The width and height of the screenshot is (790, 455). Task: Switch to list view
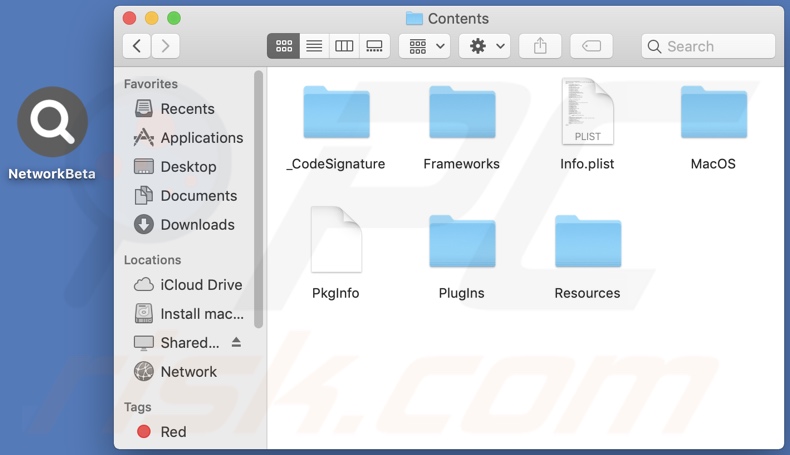tap(314, 46)
